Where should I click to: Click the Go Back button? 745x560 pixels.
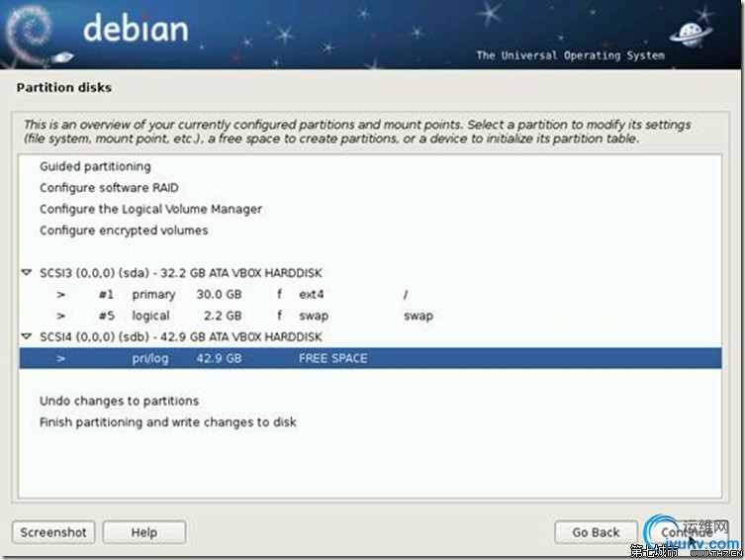coord(596,532)
